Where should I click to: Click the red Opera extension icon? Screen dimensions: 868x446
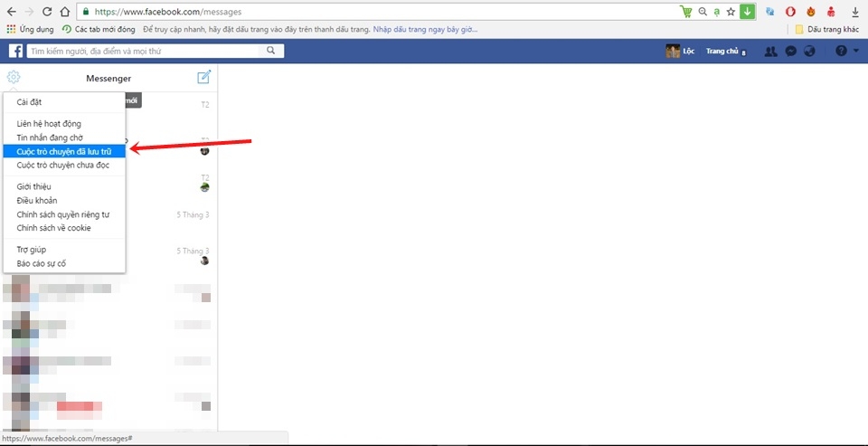click(790, 12)
